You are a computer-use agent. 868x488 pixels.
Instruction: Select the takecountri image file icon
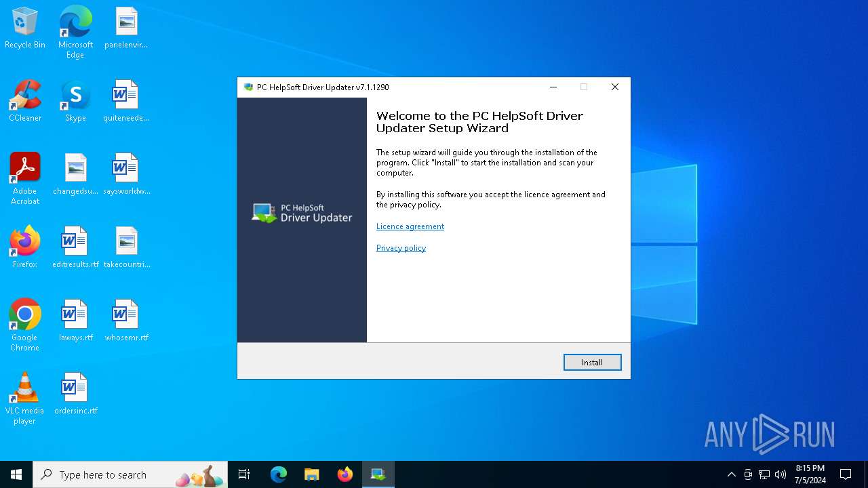click(x=126, y=248)
